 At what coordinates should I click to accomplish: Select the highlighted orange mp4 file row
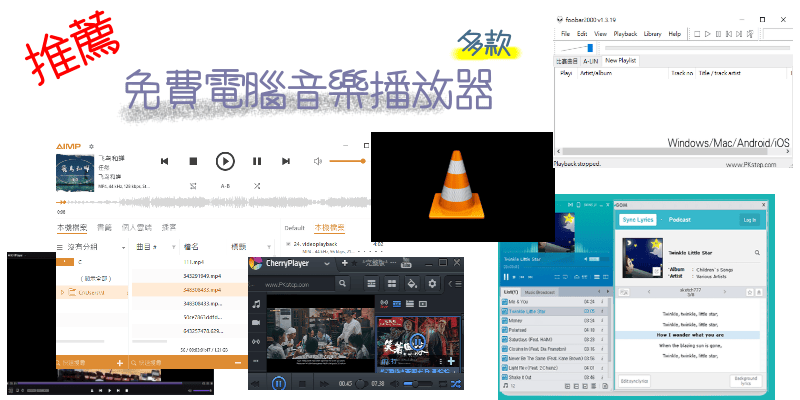[x=190, y=290]
